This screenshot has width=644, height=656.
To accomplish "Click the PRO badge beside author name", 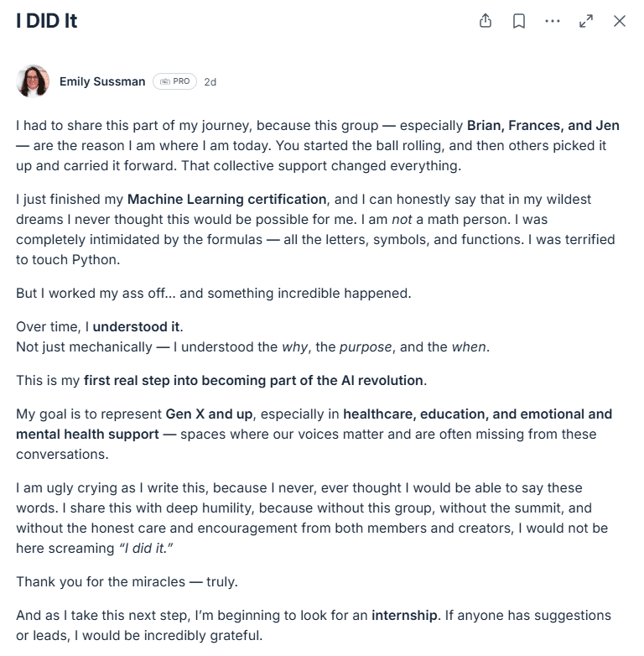I will 174,81.
